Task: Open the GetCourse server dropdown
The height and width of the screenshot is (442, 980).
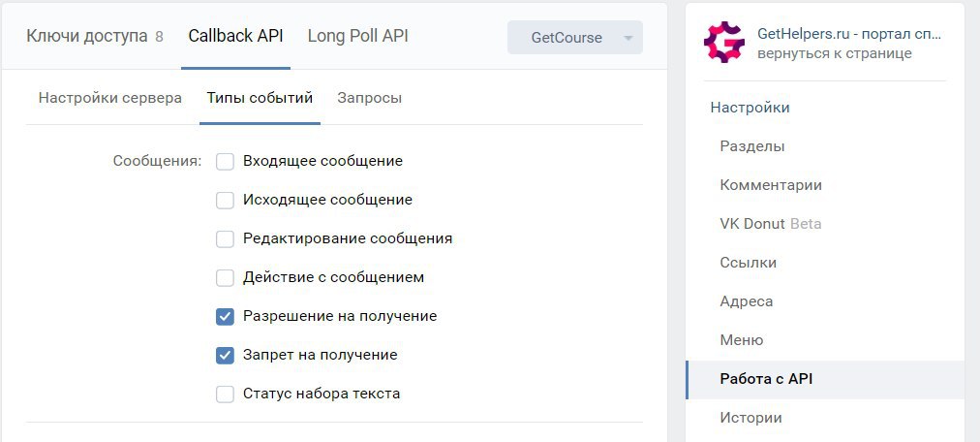Action: [x=575, y=38]
